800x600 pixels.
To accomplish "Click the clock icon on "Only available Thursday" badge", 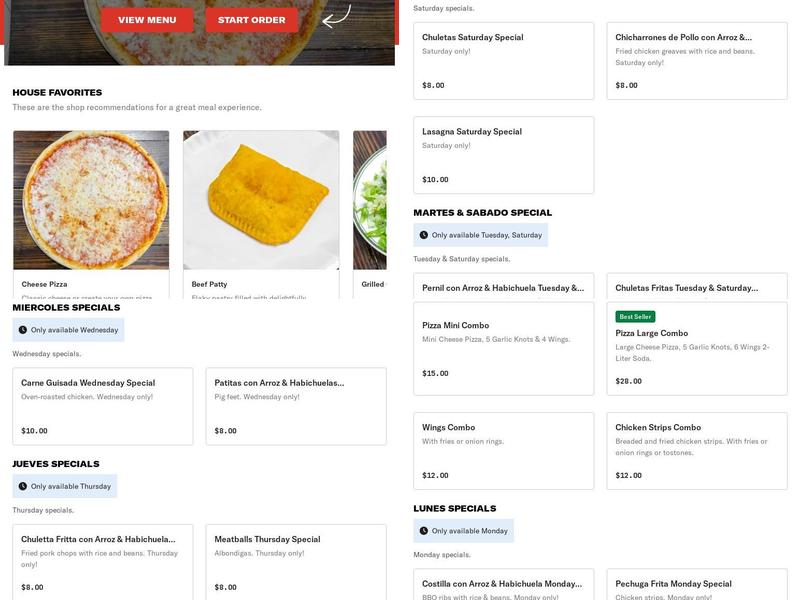I will tap(23, 487).
